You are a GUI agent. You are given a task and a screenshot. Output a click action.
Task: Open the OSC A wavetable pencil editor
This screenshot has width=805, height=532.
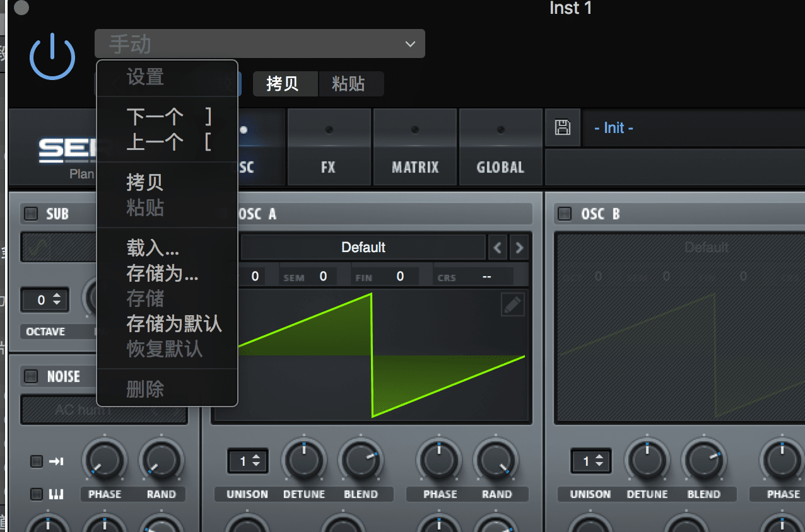(x=512, y=305)
